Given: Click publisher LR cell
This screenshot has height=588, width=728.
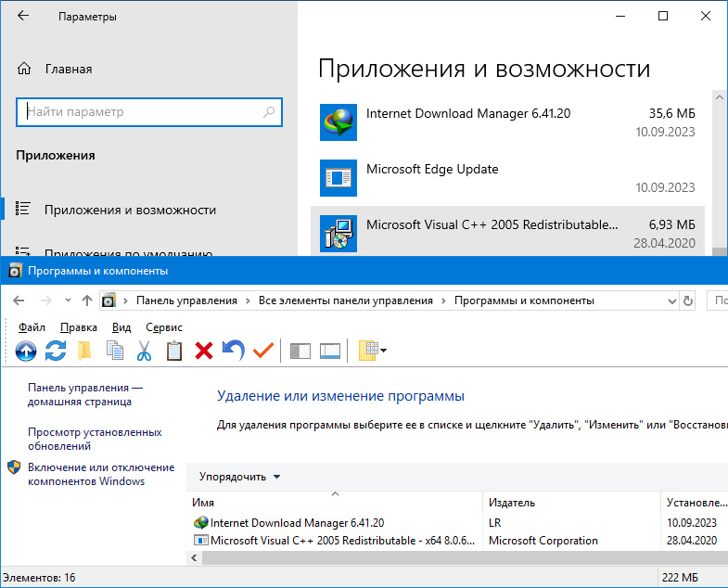Looking at the screenshot, I should tap(495, 523).
